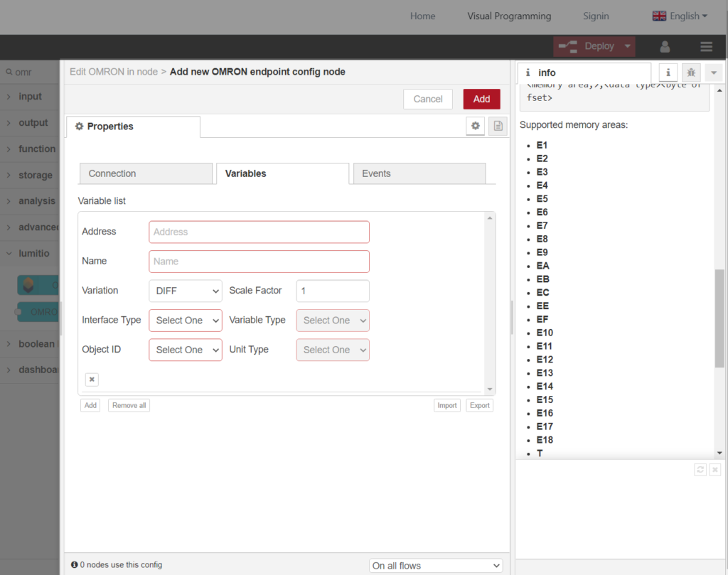Expand the output palette category
728x575 pixels.
coord(30,123)
